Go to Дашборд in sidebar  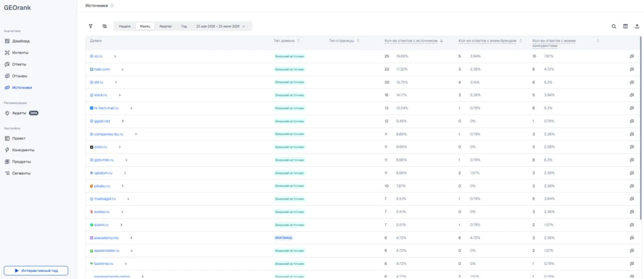pos(17,41)
